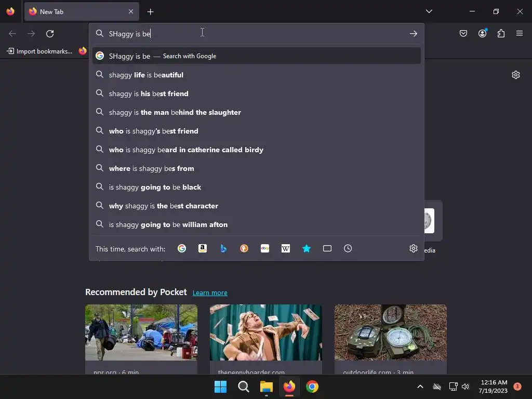Select the New Tab tab
The width and height of the screenshot is (532, 399).
[x=82, y=11]
